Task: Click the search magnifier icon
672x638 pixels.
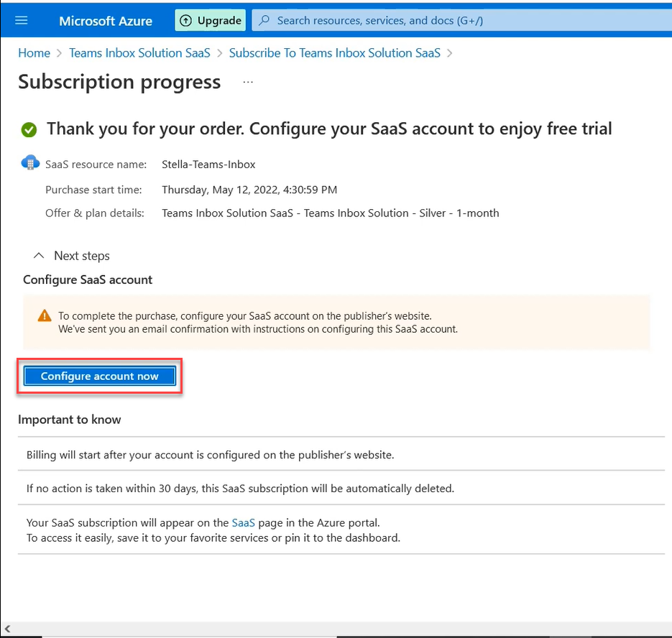Action: pos(264,20)
